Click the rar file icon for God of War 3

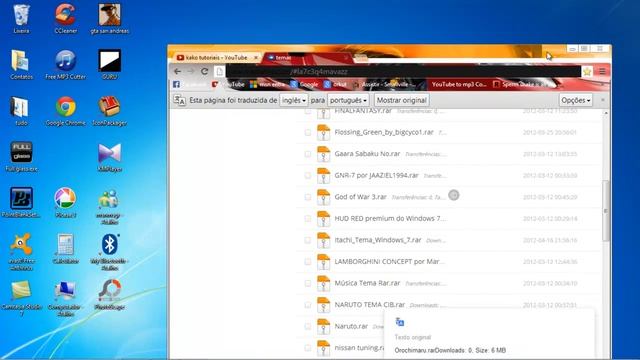(323, 197)
